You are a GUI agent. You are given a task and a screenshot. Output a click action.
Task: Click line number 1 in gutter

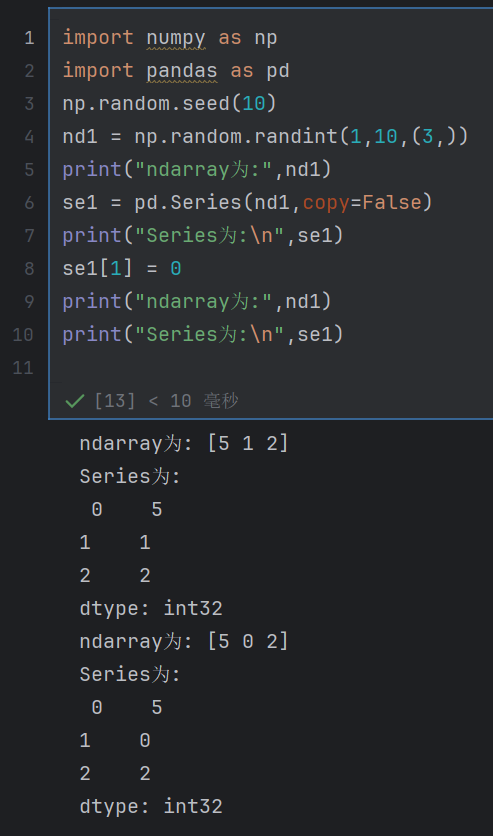tap(29, 38)
